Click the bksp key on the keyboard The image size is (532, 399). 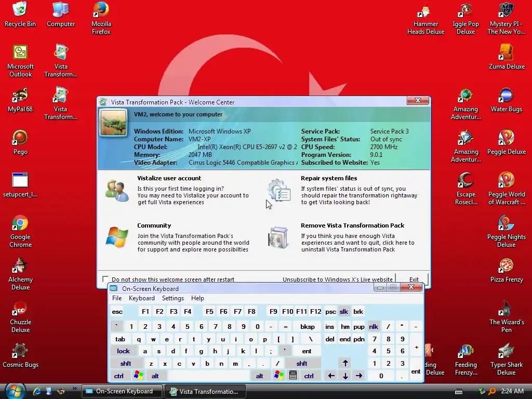[x=308, y=326]
